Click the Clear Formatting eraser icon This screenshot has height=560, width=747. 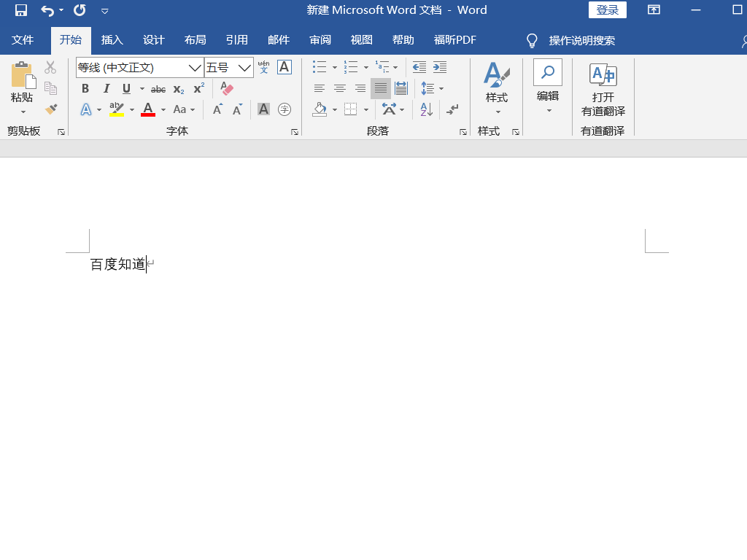227,89
